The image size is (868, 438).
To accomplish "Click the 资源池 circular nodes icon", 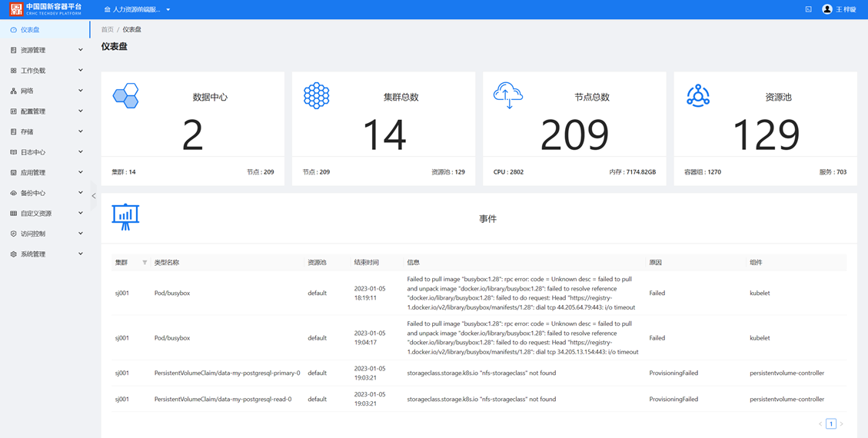I will (x=698, y=96).
